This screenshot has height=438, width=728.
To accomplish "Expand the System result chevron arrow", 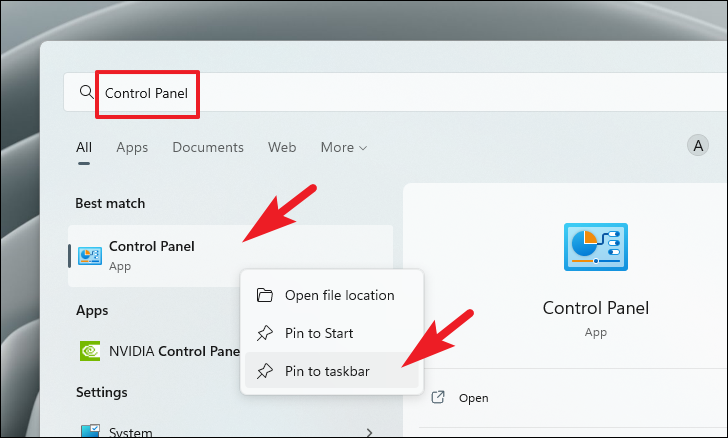I will (x=369, y=432).
